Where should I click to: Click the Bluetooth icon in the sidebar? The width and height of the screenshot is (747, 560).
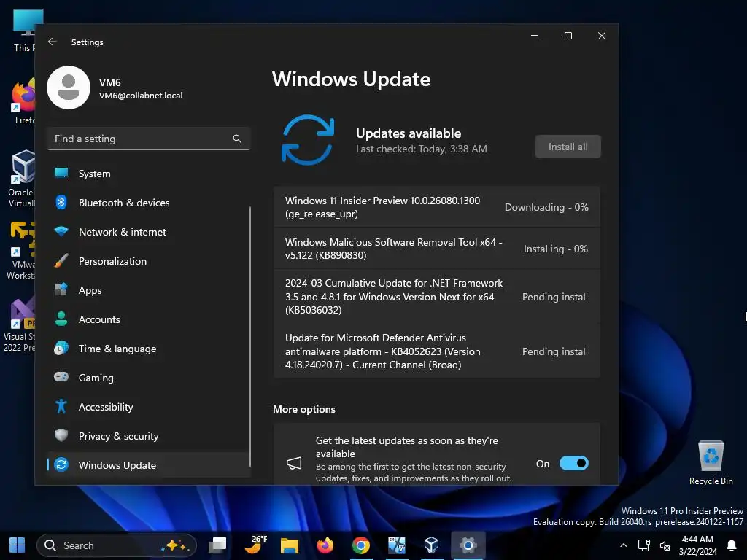click(61, 203)
